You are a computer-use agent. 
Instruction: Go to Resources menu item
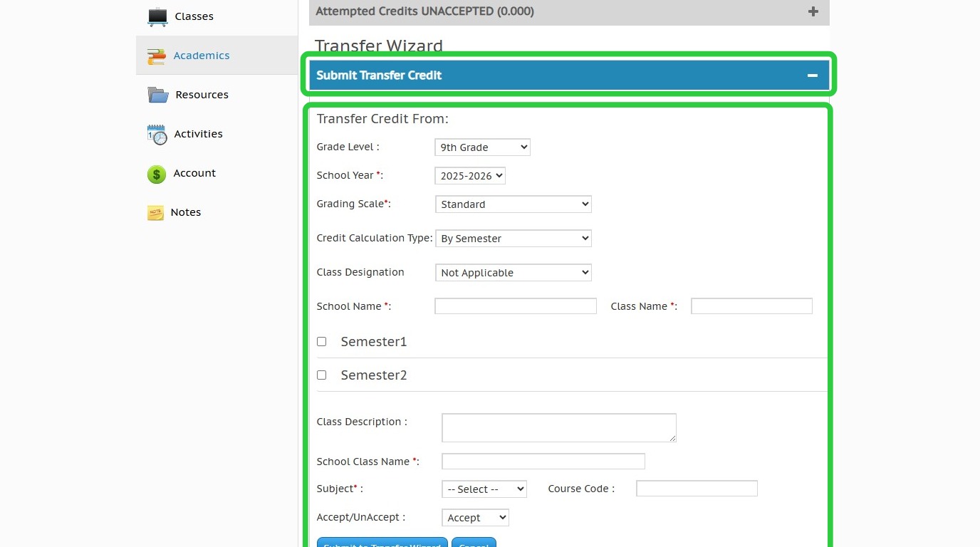coord(202,95)
